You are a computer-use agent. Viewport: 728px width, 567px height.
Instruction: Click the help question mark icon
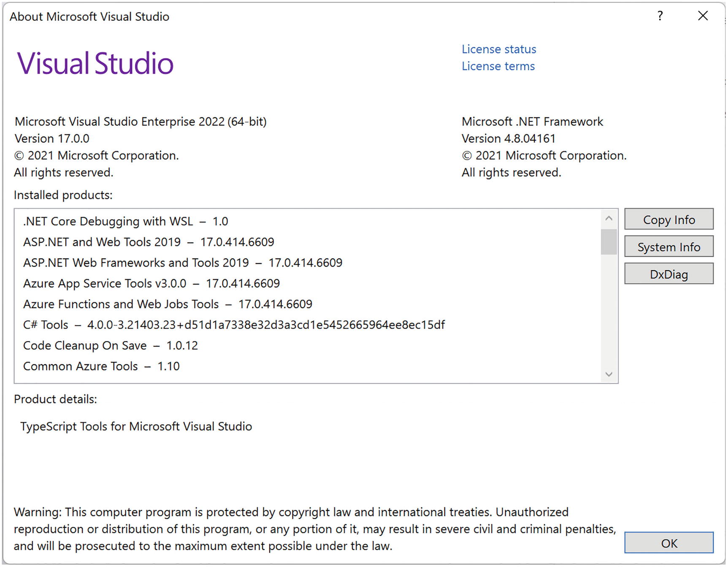[x=660, y=16]
